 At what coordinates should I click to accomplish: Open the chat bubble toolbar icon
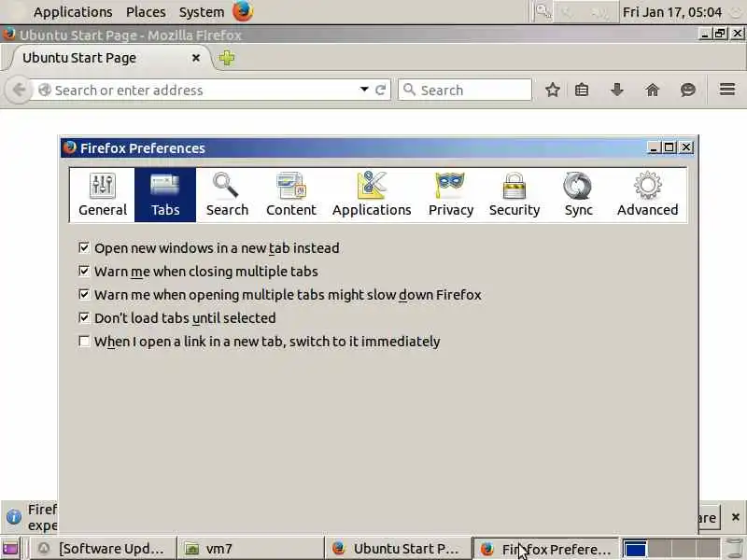click(x=687, y=90)
